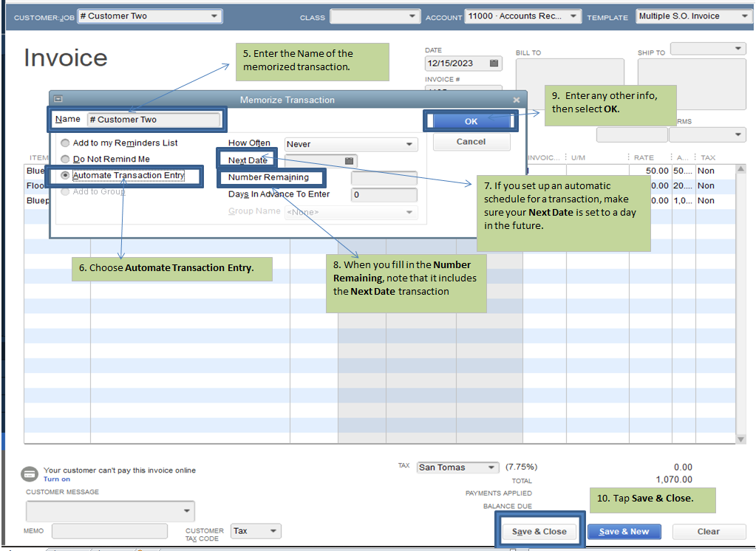Open the calendar picker next to the Date field
The width and height of the screenshot is (756, 551).
[x=492, y=64]
